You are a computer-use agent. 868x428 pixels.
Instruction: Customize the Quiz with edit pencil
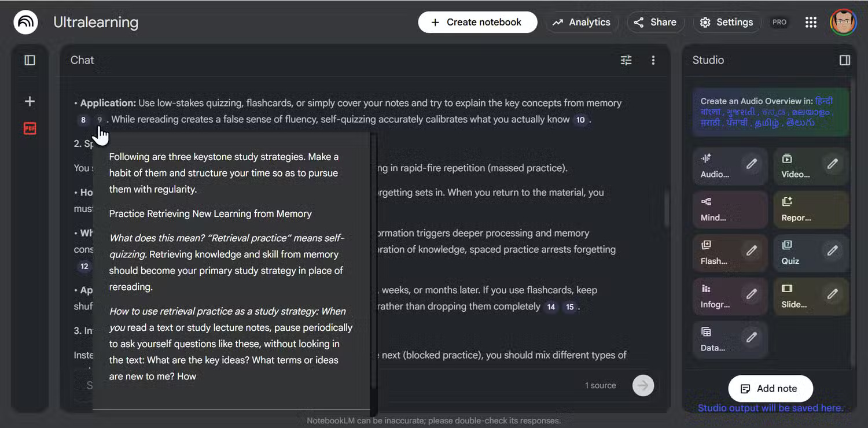pos(832,251)
